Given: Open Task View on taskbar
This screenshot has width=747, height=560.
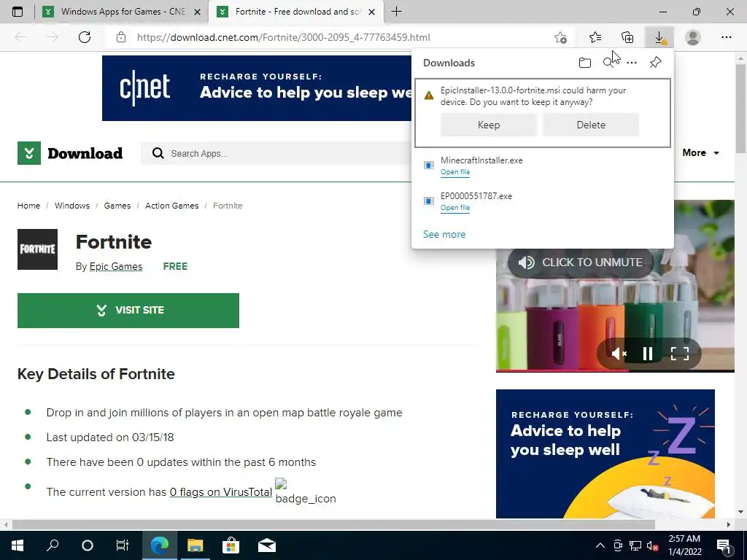Looking at the screenshot, I should (x=123, y=545).
